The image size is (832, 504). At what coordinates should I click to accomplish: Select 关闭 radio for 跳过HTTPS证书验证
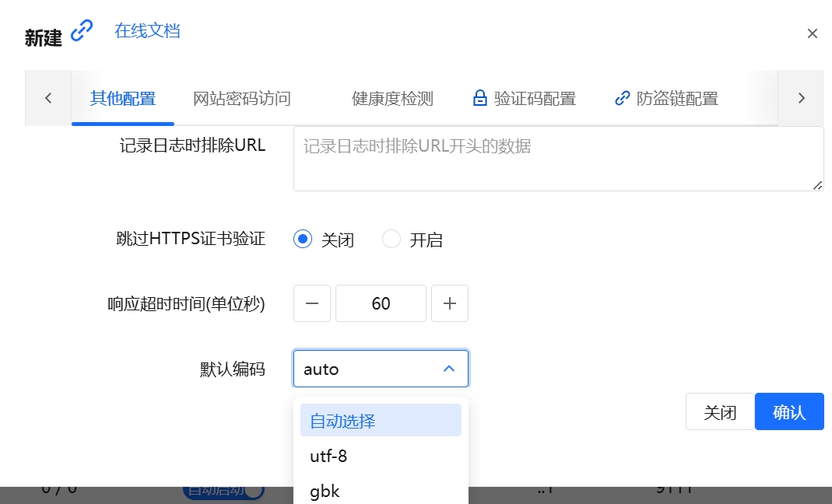point(303,240)
